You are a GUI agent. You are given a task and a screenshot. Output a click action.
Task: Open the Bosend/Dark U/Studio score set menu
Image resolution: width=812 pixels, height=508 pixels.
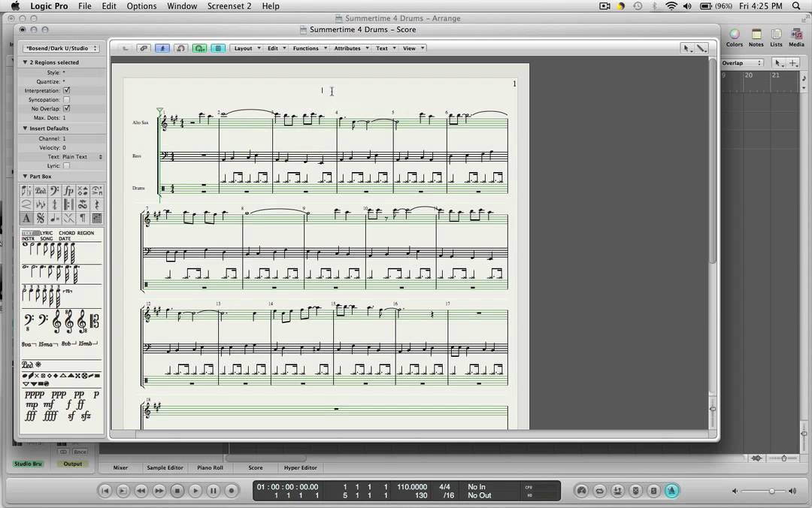click(x=61, y=48)
